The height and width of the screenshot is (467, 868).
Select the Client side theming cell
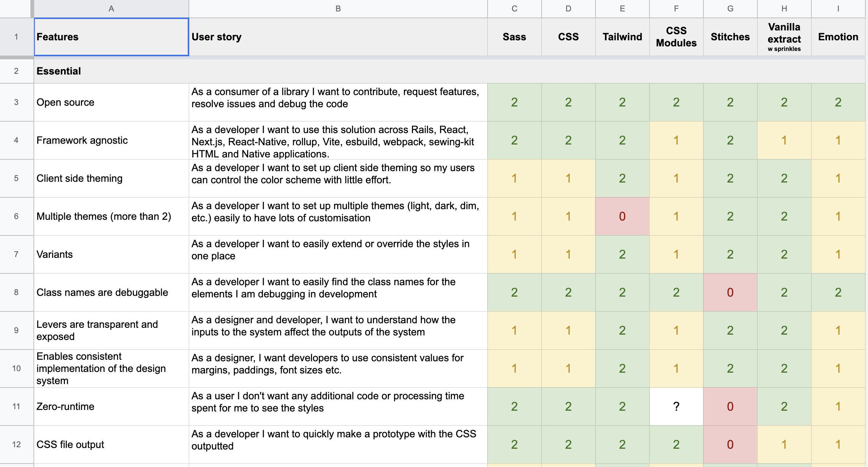[111, 178]
